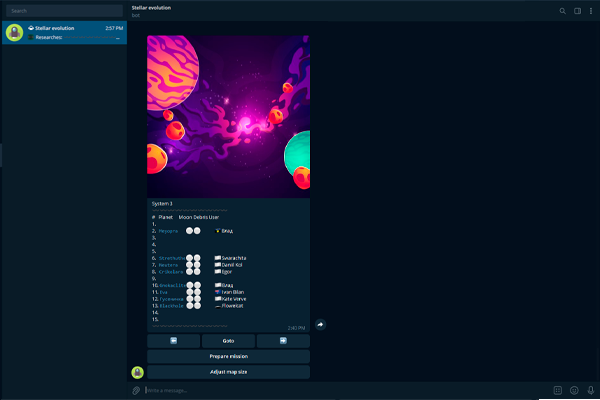Click the left arrow previous system button
This screenshot has height=400, width=600.
(x=172, y=341)
